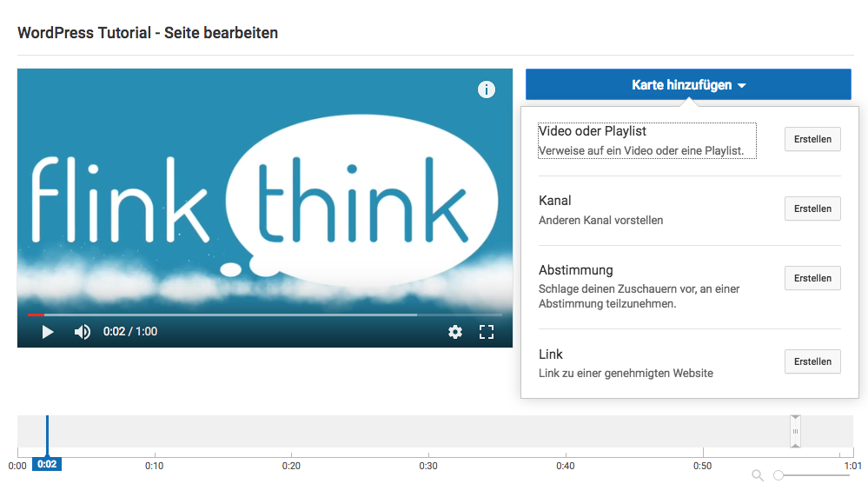Create a Kanal card
Viewport: 868px width, 497px height.
point(812,209)
